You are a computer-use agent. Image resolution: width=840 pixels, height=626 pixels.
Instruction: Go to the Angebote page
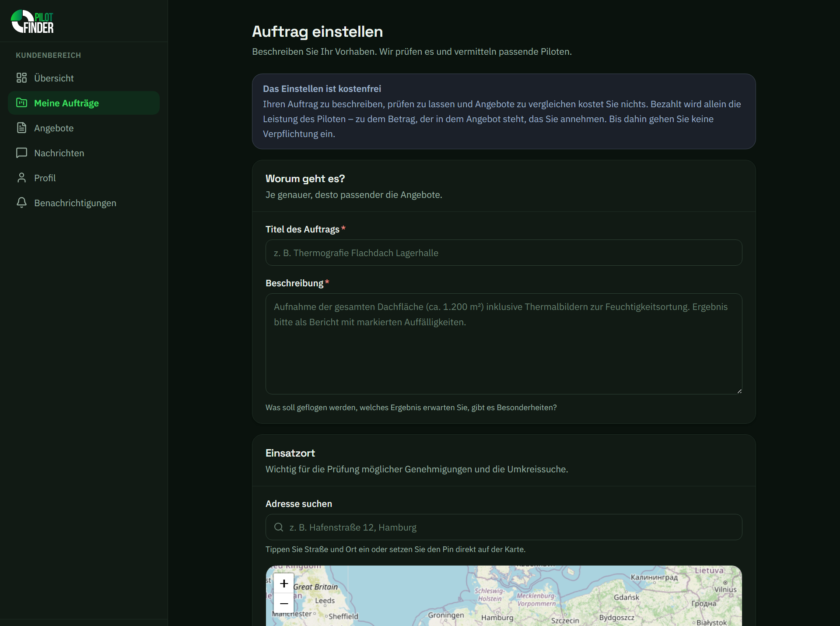pyautogui.click(x=84, y=128)
